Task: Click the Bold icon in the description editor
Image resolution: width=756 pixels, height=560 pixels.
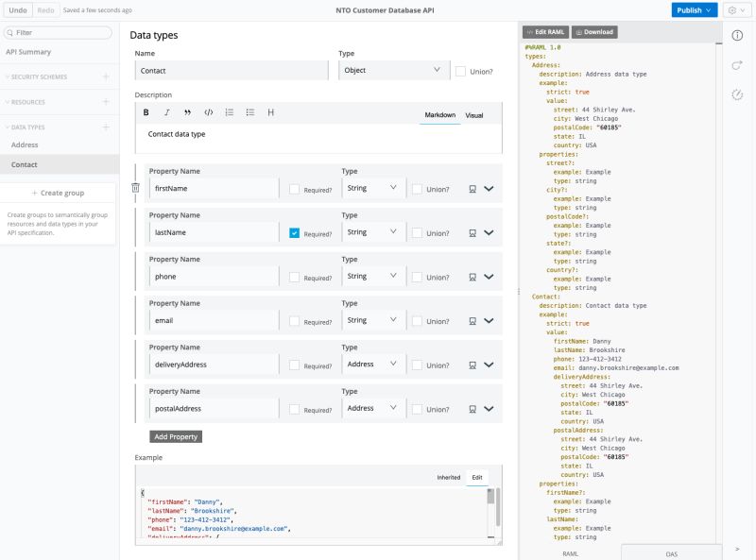Action: (x=145, y=112)
